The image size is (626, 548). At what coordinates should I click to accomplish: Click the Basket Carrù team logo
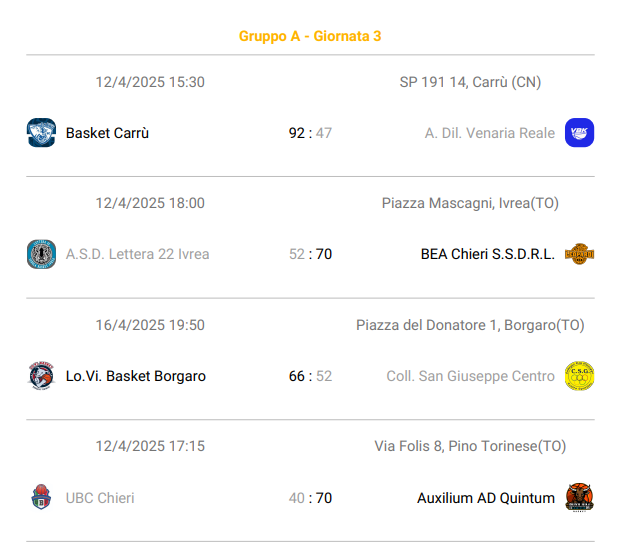click(x=41, y=133)
